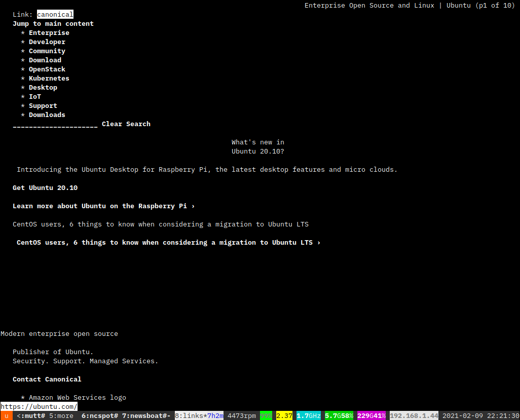Screen dimensions: 520x420
Task: Open the bold CentOS users migration link
Action: tap(169, 242)
